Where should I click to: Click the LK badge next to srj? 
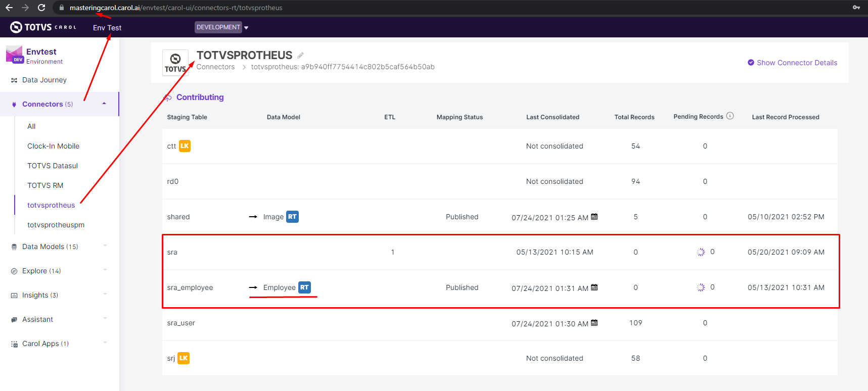(184, 358)
